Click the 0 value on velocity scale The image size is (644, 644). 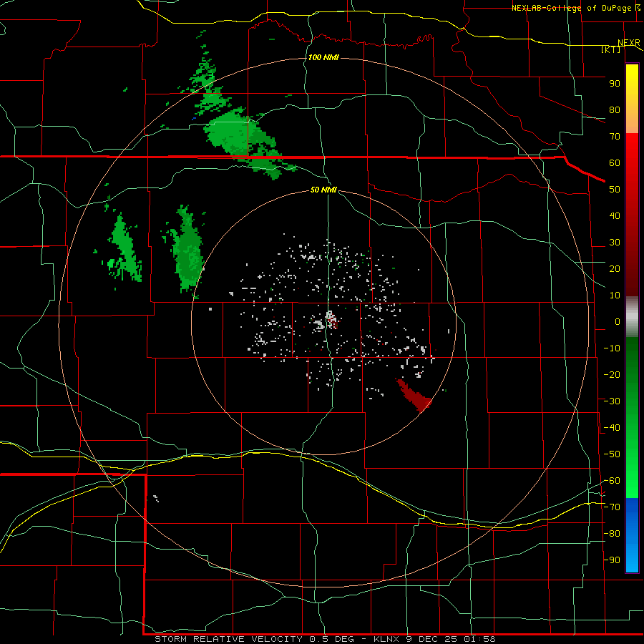point(618,322)
